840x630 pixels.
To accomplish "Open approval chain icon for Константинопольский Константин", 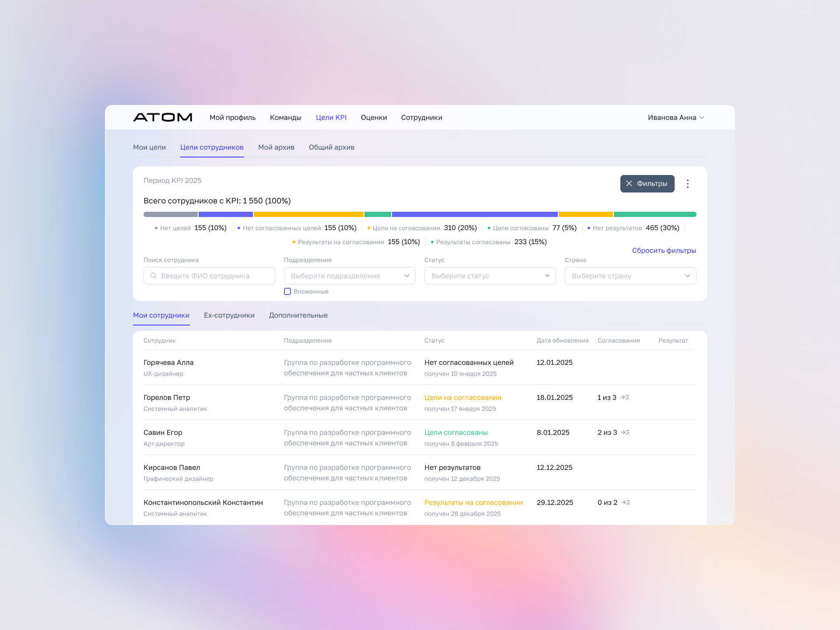I will [626, 502].
